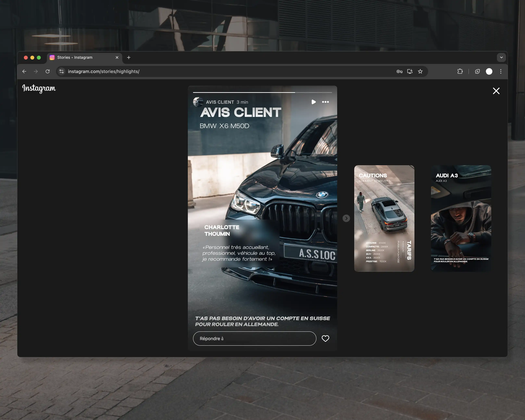Reload the page
The image size is (525, 420).
click(48, 72)
